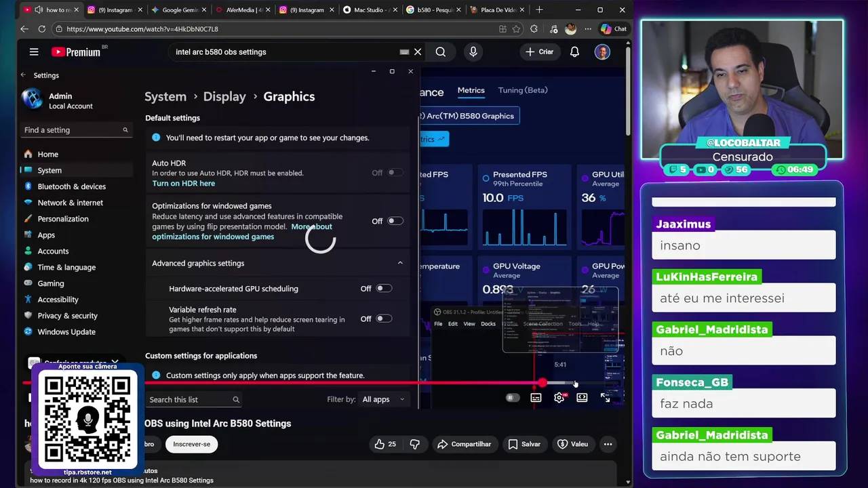
Task: Open the Docks menu in OBS window
Action: tap(488, 324)
